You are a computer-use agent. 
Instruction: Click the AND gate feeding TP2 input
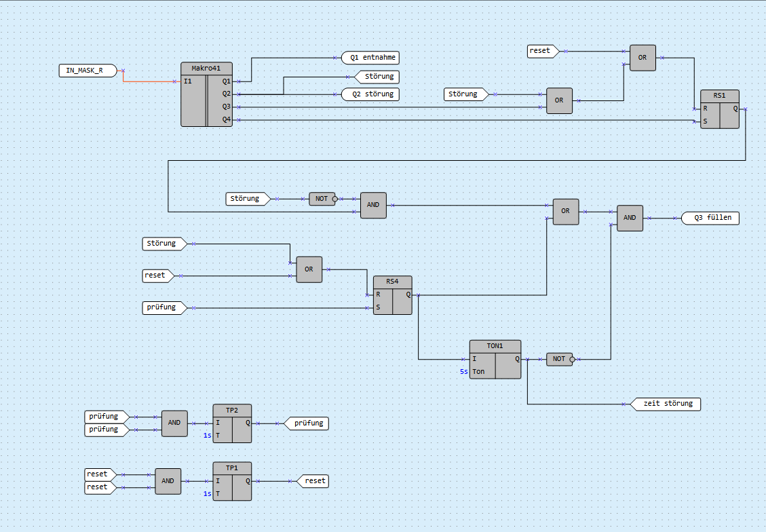point(174,423)
